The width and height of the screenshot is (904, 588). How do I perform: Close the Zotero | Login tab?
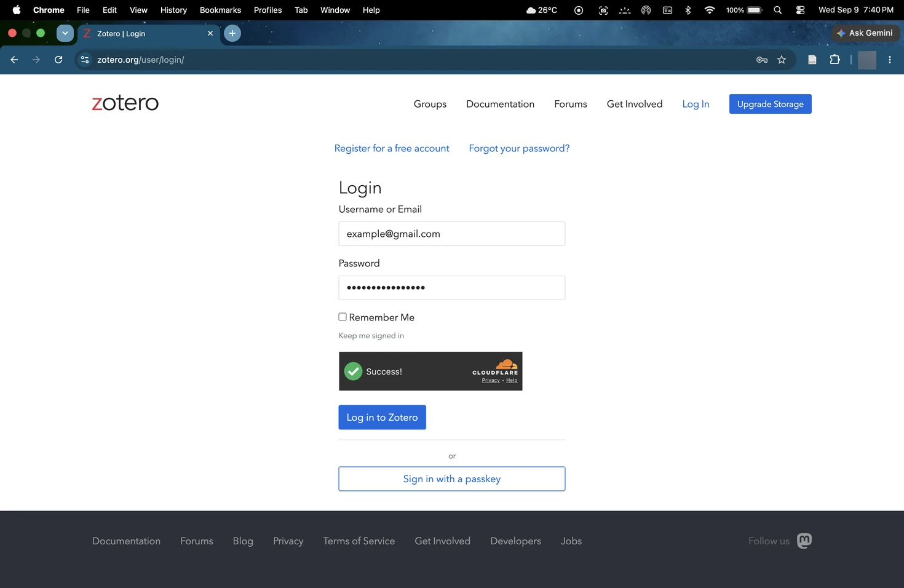point(210,33)
